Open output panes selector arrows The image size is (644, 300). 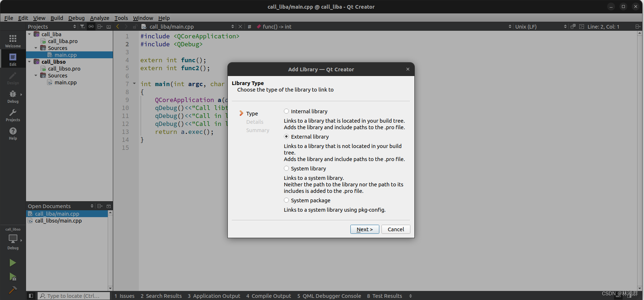410,296
